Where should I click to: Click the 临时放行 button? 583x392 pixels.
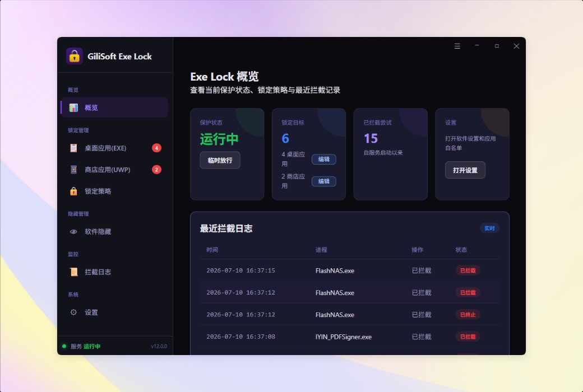[x=220, y=160]
